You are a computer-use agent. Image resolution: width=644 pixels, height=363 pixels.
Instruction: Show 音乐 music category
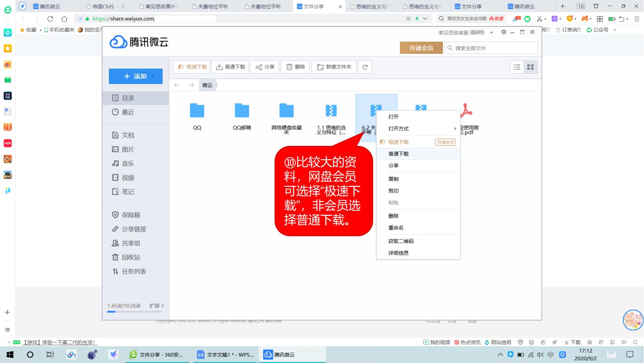(x=135, y=163)
